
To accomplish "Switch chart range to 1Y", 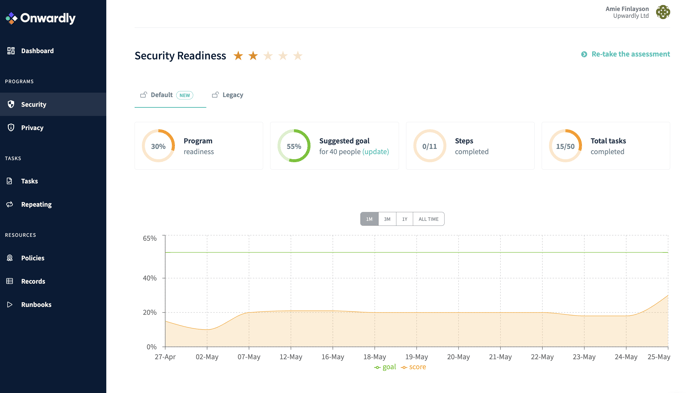I will [x=405, y=219].
